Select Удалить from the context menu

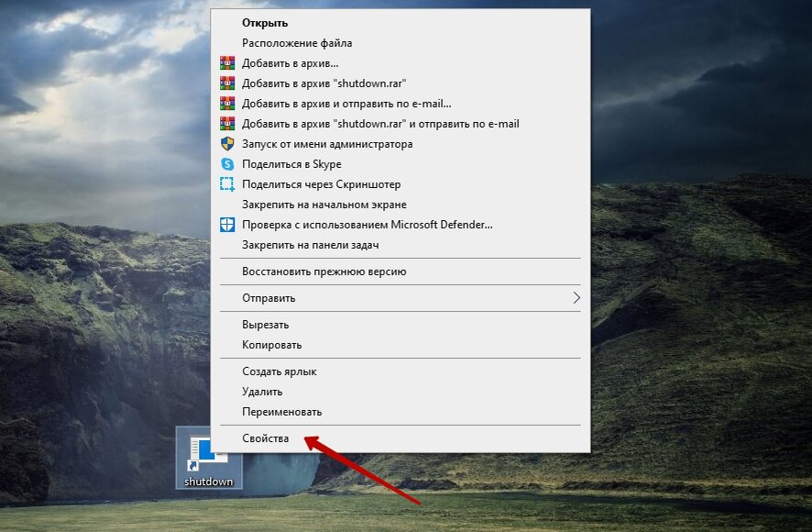[400, 392]
